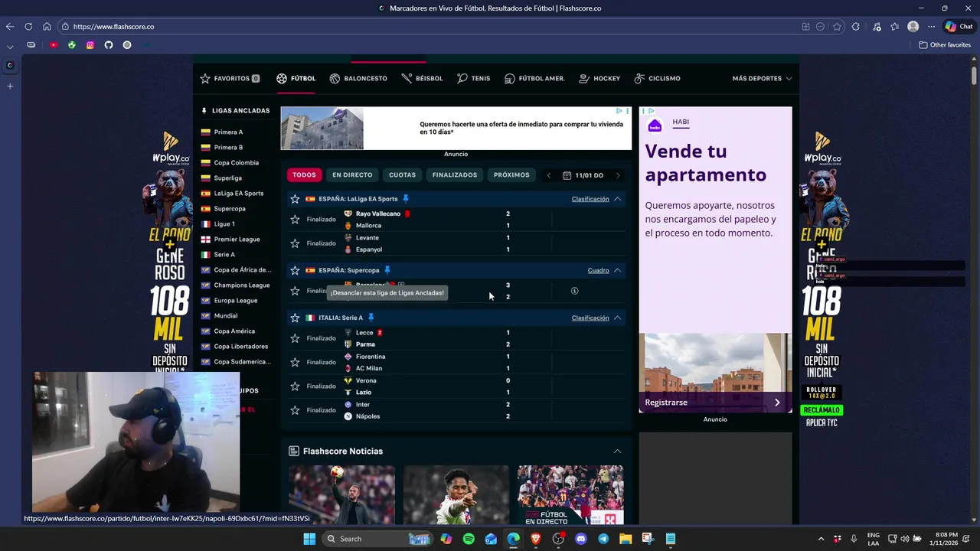The image size is (980, 551).
Task: Collapse the LaLiga EA Sports section
Action: pos(617,199)
